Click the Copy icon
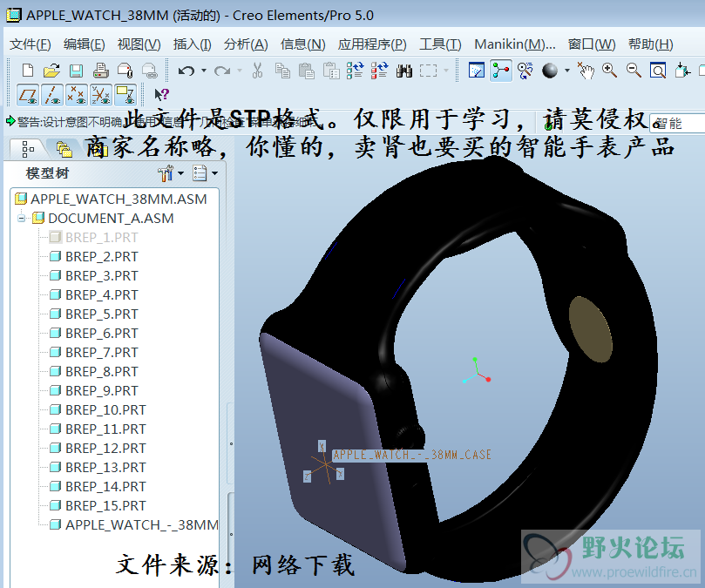The image size is (705, 588). (282, 71)
